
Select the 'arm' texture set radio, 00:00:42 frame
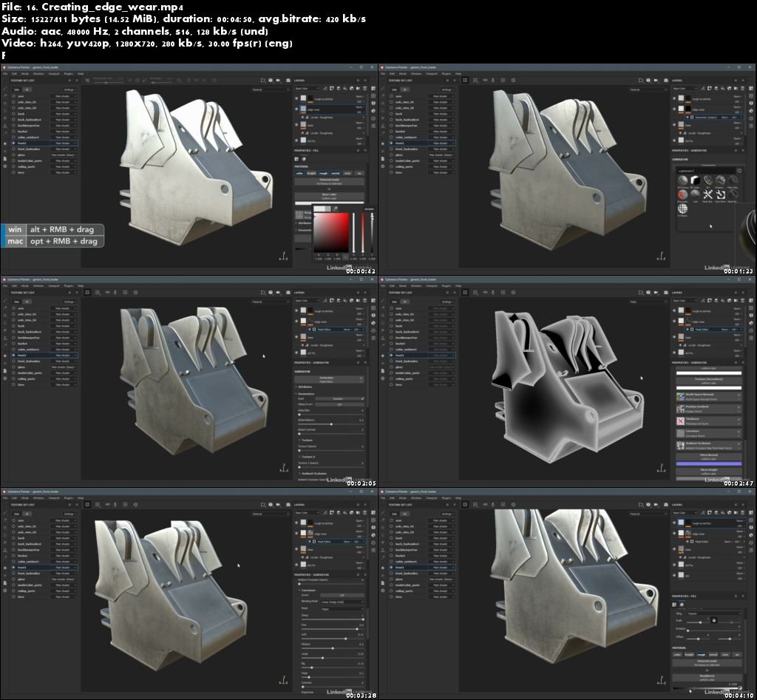coord(14,96)
